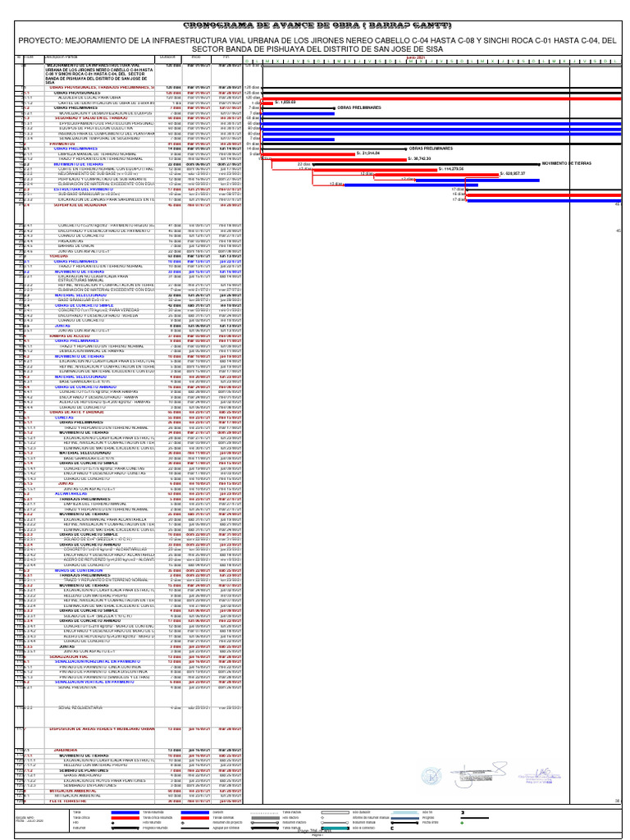
Task: Select MEJORAMIENTO DE SUB BASE row
Action: tap(129, 174)
